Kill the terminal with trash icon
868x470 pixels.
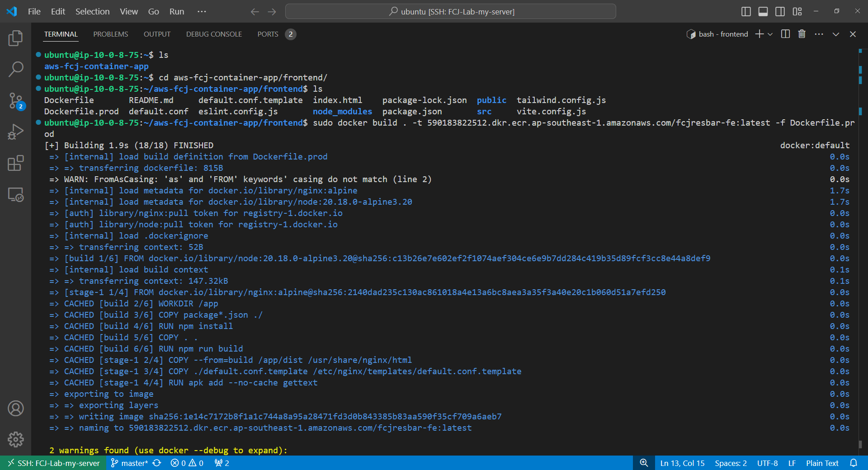pos(802,34)
